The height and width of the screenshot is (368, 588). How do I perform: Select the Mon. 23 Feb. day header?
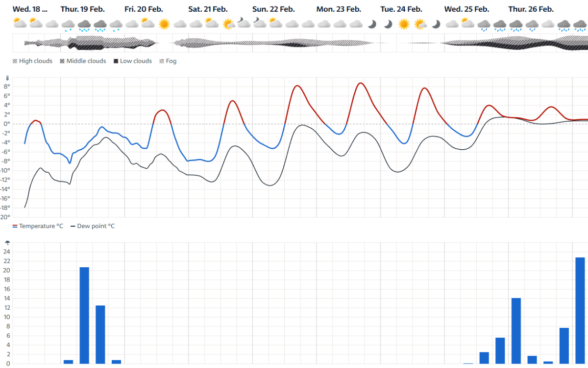[x=339, y=9]
